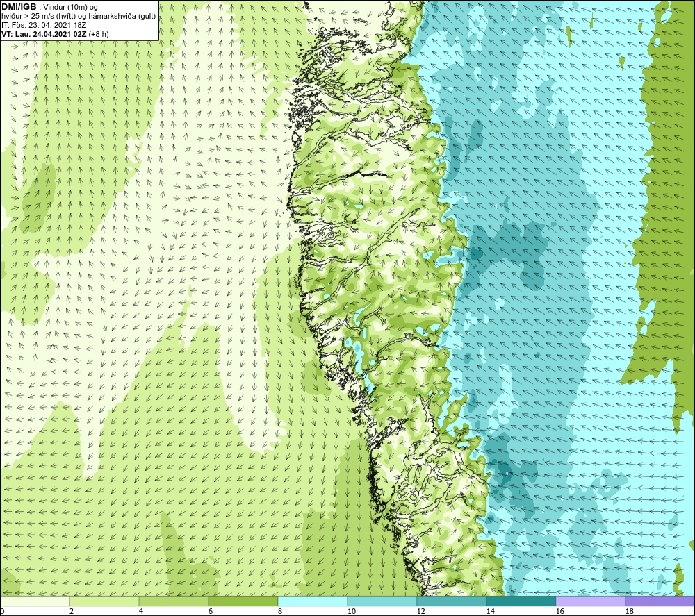Click the '(+8 h)' forecast offset text
This screenshot has width=695, height=616.
99,33
